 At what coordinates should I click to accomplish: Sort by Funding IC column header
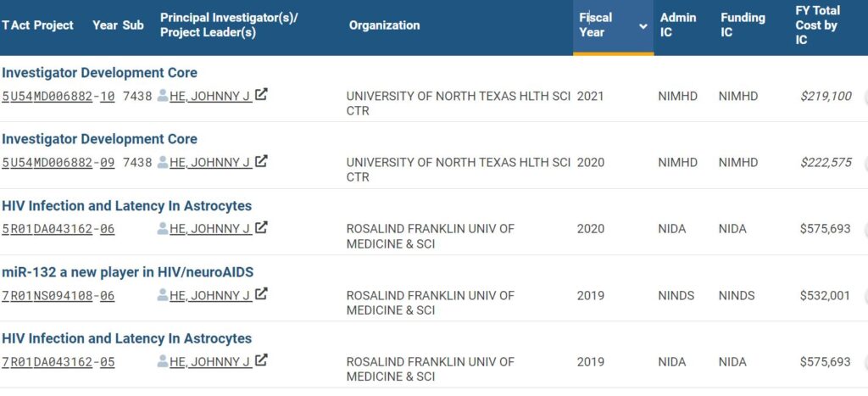[743, 25]
